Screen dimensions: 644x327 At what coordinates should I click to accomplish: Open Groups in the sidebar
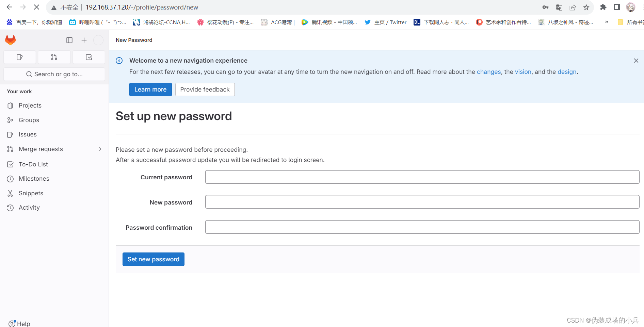tap(54, 120)
